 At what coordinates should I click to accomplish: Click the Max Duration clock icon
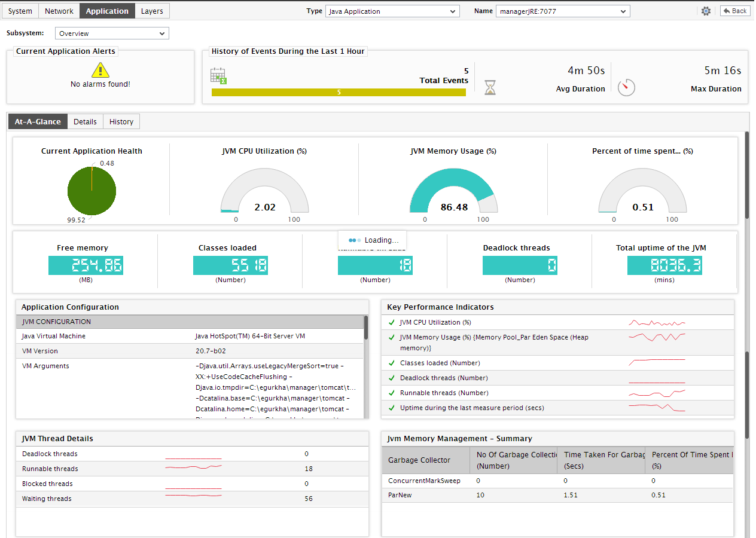tap(626, 87)
